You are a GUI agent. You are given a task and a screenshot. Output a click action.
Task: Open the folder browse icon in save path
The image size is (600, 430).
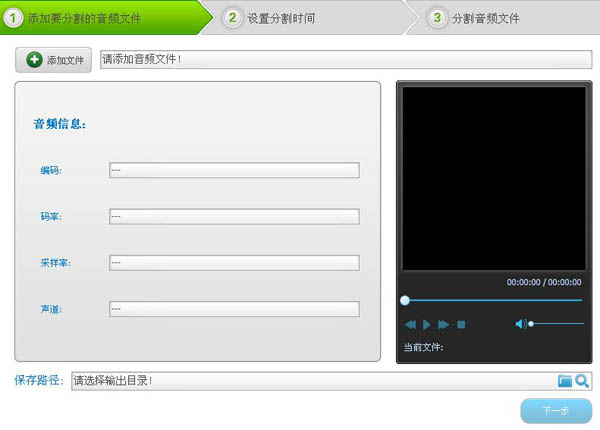click(x=565, y=381)
